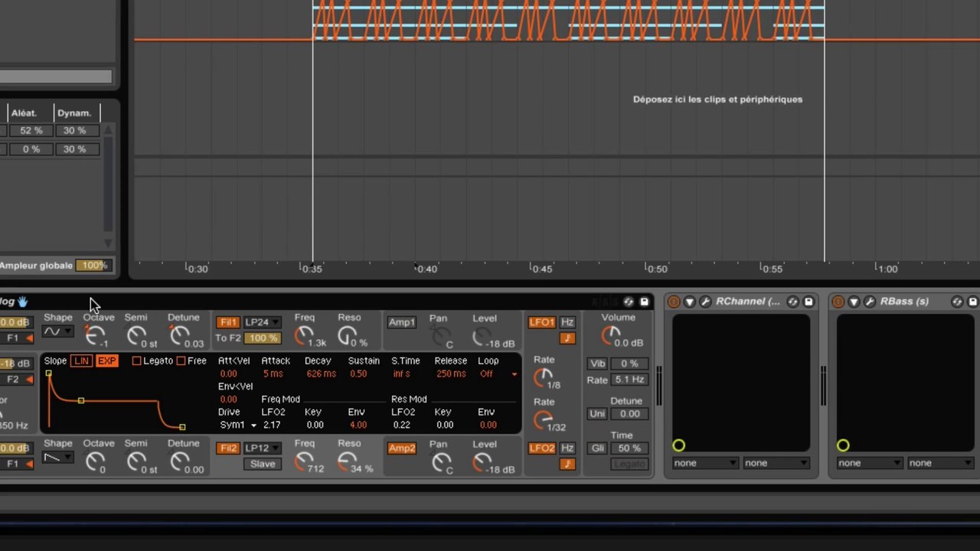Screen dimensions: 980x551
Task: Open the Sym1 Drive dropdown
Action: pos(238,425)
